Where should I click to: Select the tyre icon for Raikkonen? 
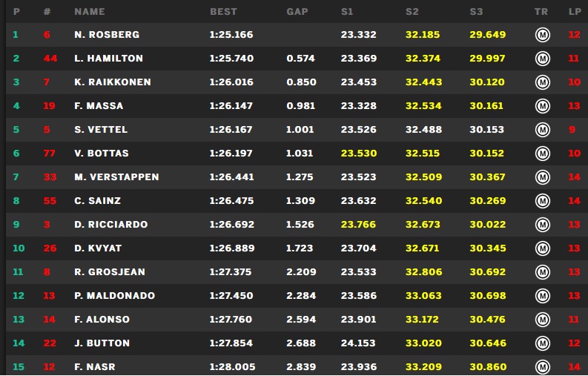542,82
